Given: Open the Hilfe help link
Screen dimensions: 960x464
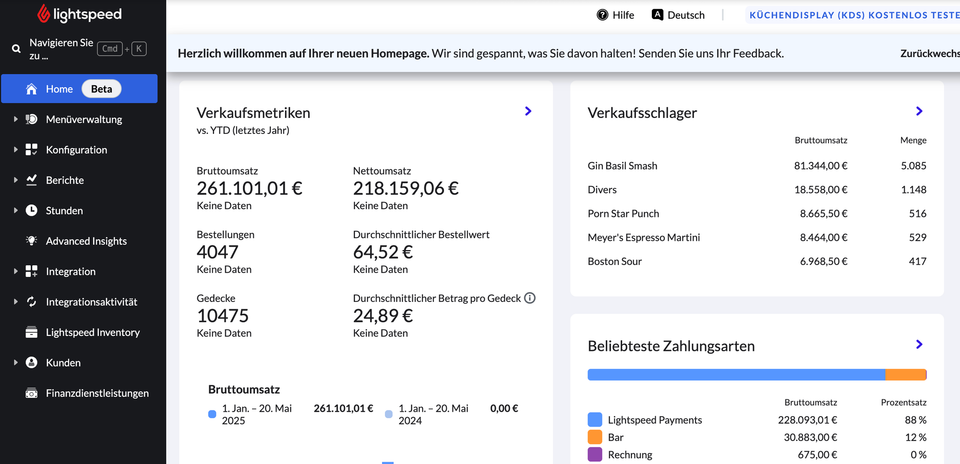Looking at the screenshot, I should click(615, 15).
